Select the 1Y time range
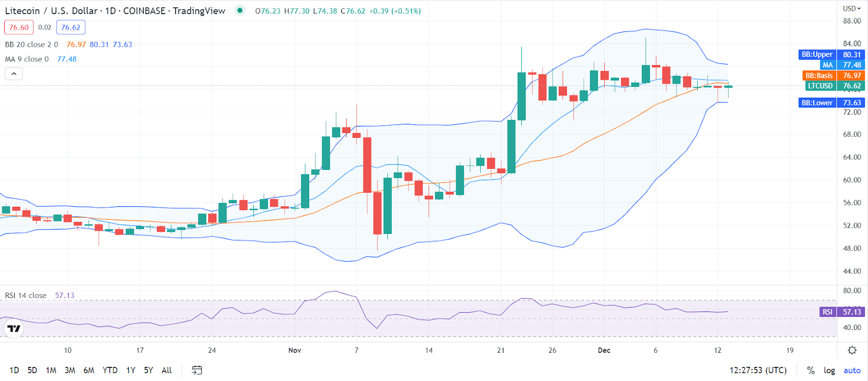 click(131, 370)
